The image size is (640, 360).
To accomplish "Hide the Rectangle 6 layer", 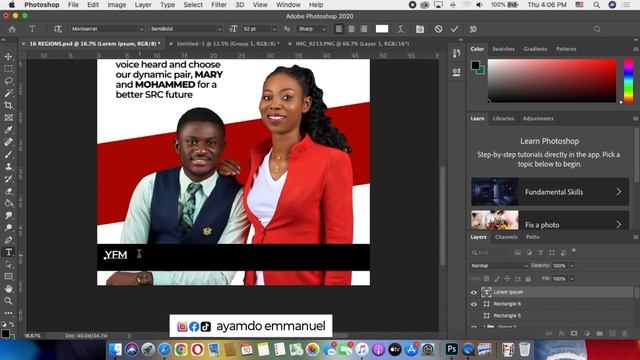I will coord(474,304).
